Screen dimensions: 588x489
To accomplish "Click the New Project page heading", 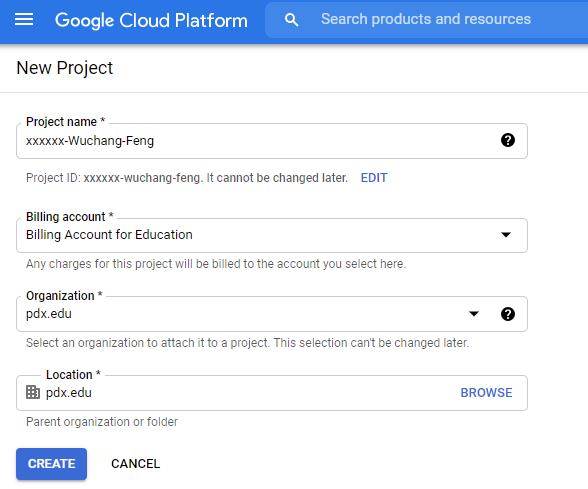I will click(64, 68).
